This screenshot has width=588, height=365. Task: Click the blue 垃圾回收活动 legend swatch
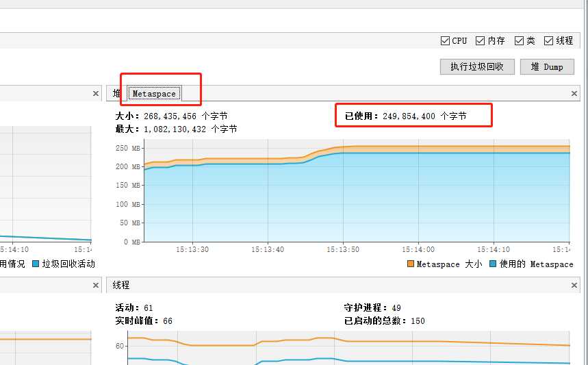36,264
